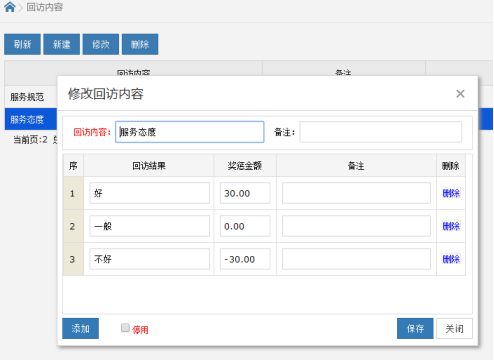Click row number 1 cell
Screen dimensions: 494x360
point(73,193)
